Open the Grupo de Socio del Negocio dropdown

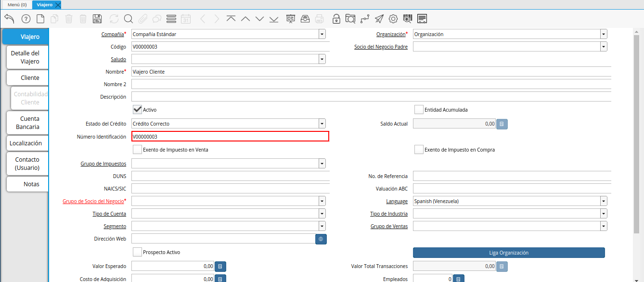(x=322, y=201)
